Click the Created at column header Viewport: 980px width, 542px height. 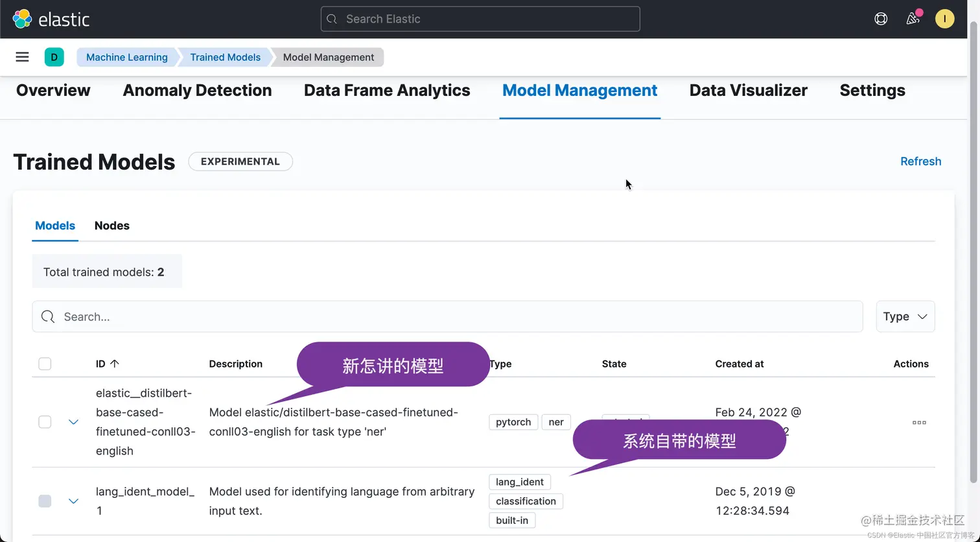point(740,364)
